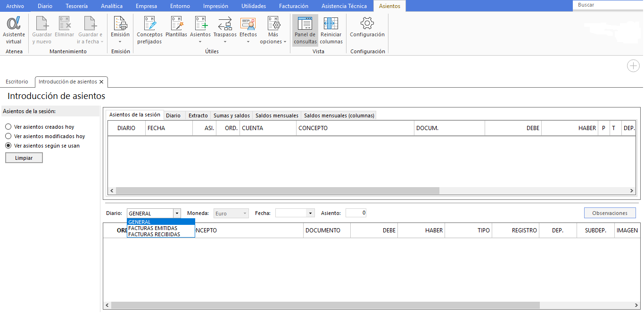Click the DOCUMENTO column header

point(327,231)
